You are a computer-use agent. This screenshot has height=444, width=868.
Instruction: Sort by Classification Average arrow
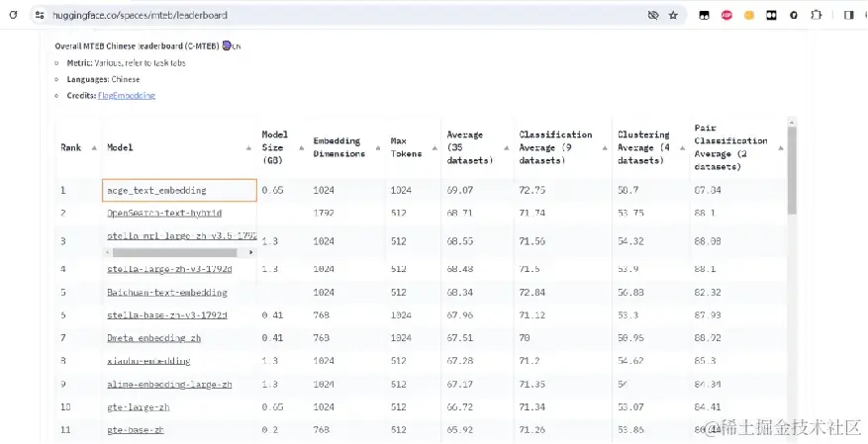pos(605,148)
